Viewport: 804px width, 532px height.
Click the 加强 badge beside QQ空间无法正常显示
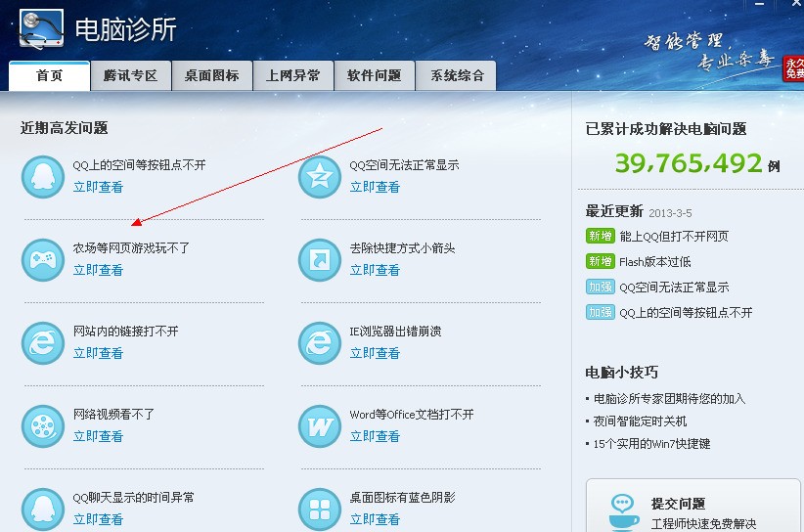click(x=600, y=287)
